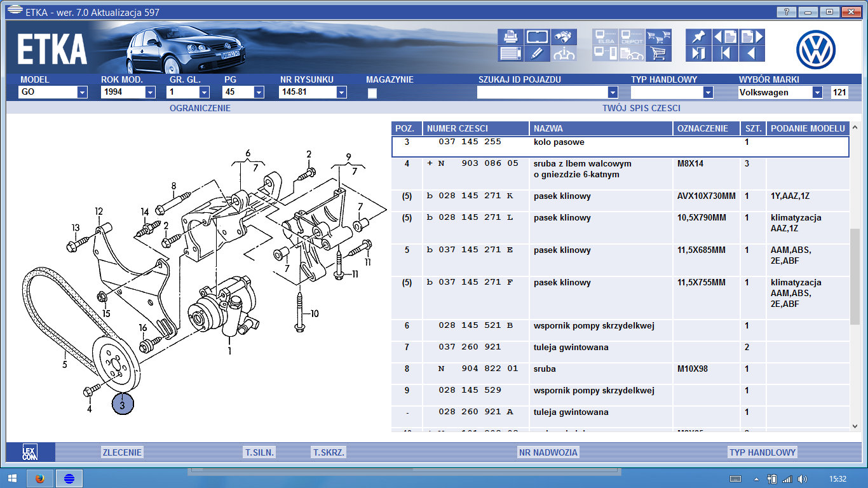
Task: Click the exit door icon
Action: [x=698, y=53]
